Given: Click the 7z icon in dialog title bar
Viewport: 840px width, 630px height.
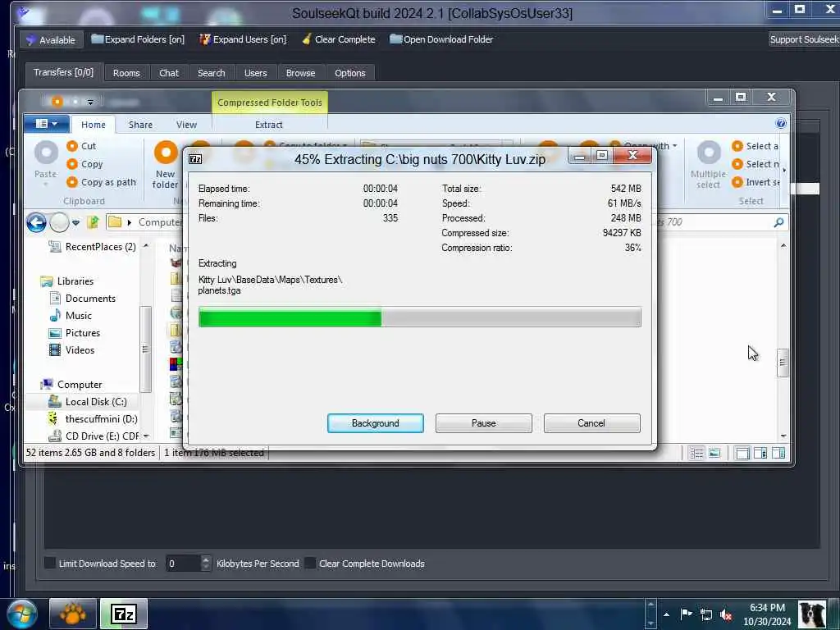Looking at the screenshot, I should point(195,159).
